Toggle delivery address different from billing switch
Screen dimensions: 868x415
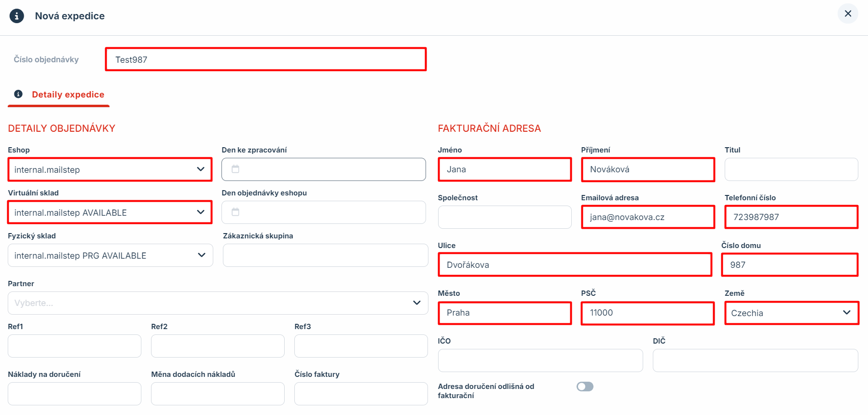tap(585, 387)
